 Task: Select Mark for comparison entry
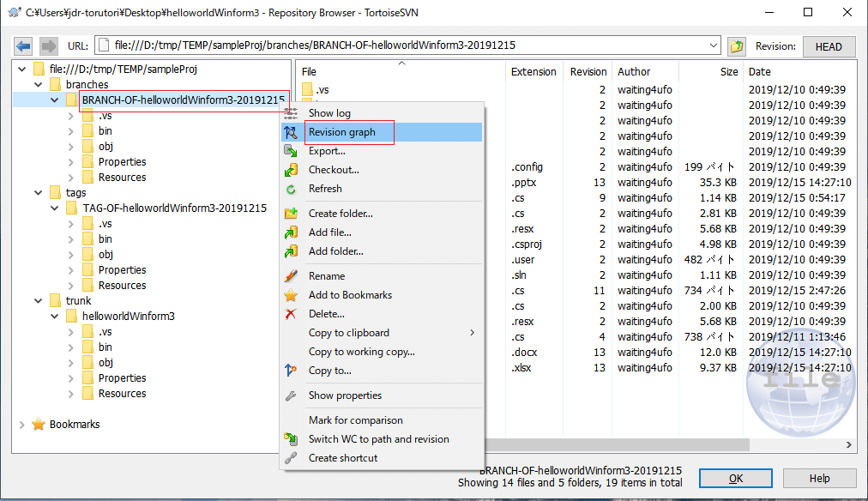pos(382,420)
